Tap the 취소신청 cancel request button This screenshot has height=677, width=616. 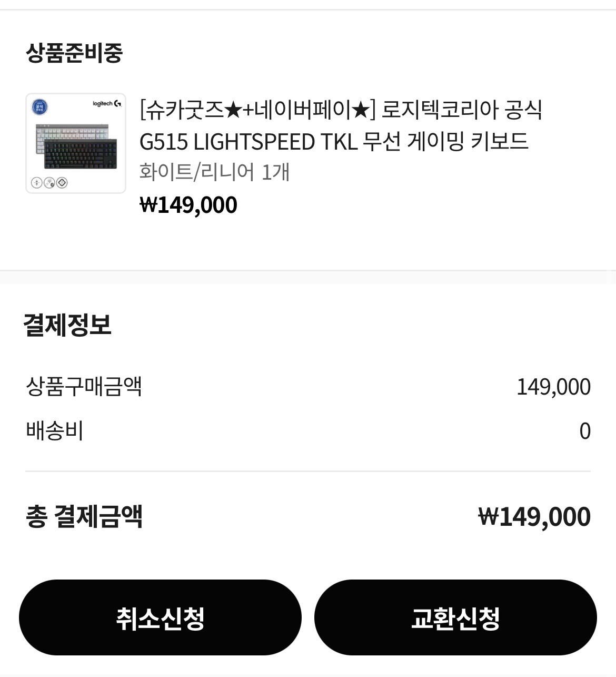[160, 617]
